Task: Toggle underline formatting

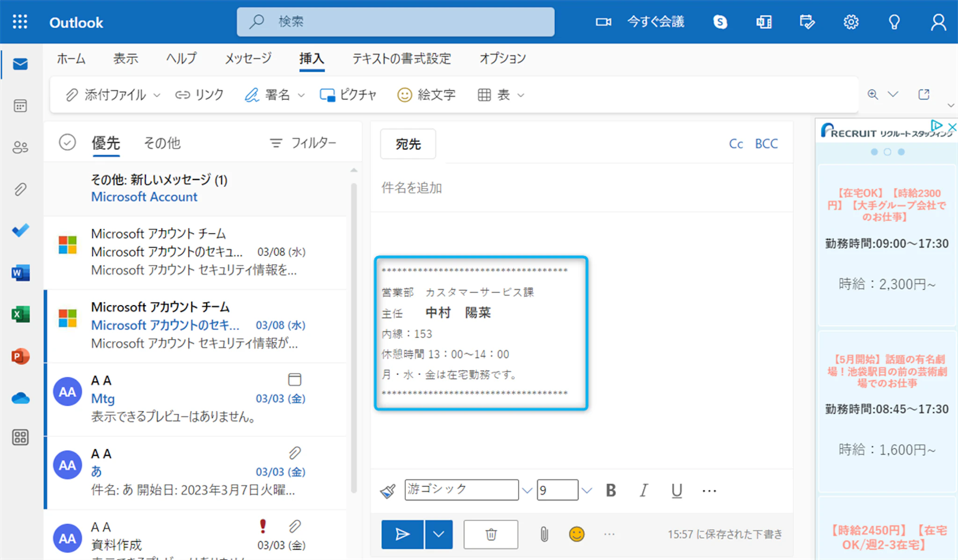Action: pos(676,490)
